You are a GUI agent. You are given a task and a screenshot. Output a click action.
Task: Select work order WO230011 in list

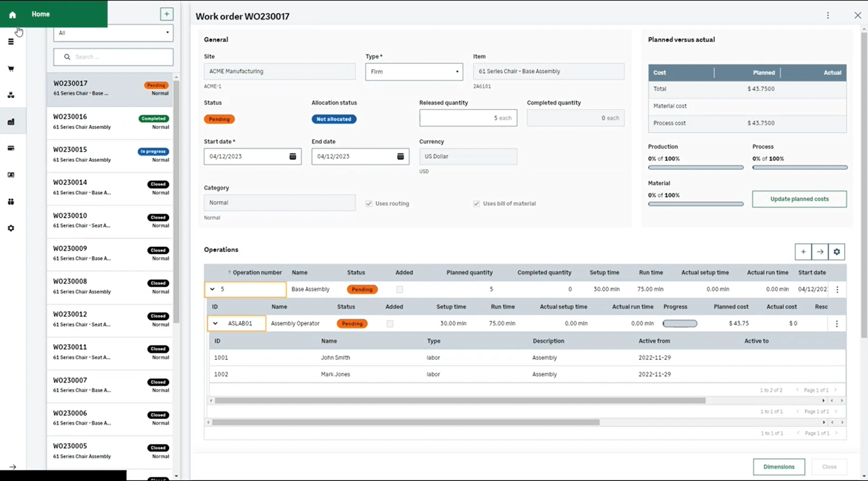point(110,353)
